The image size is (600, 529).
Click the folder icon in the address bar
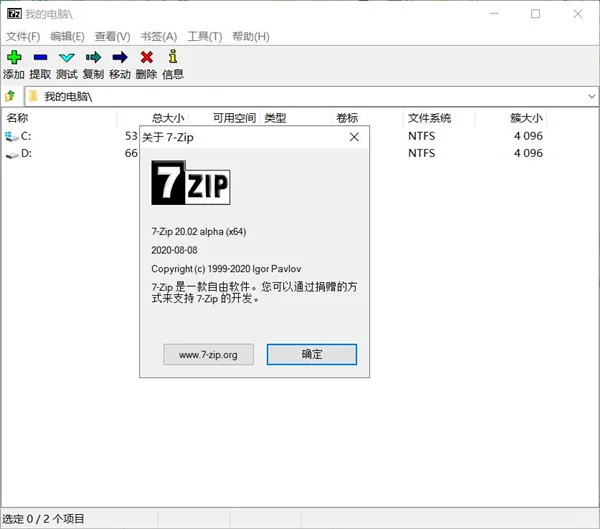pyautogui.click(x=33, y=96)
